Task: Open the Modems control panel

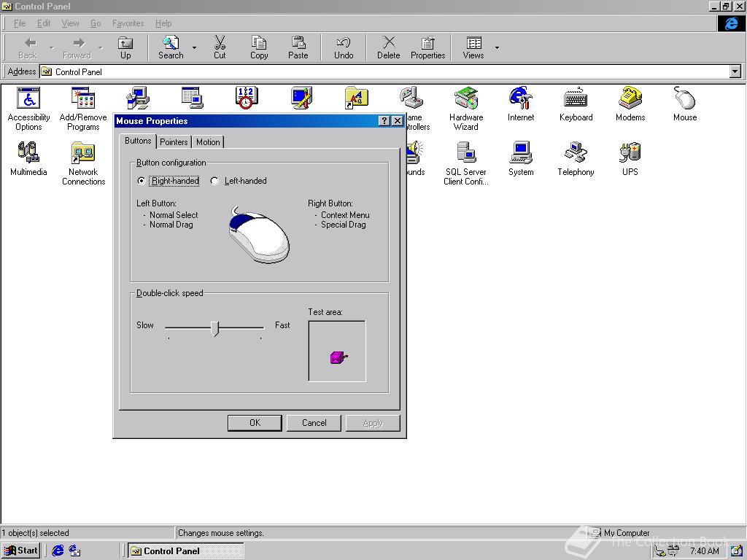Action: pyautogui.click(x=630, y=100)
